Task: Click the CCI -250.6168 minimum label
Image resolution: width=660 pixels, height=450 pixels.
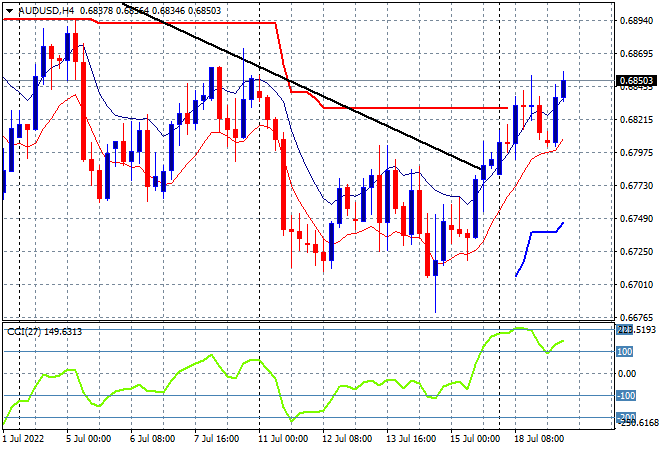Action: click(x=637, y=423)
